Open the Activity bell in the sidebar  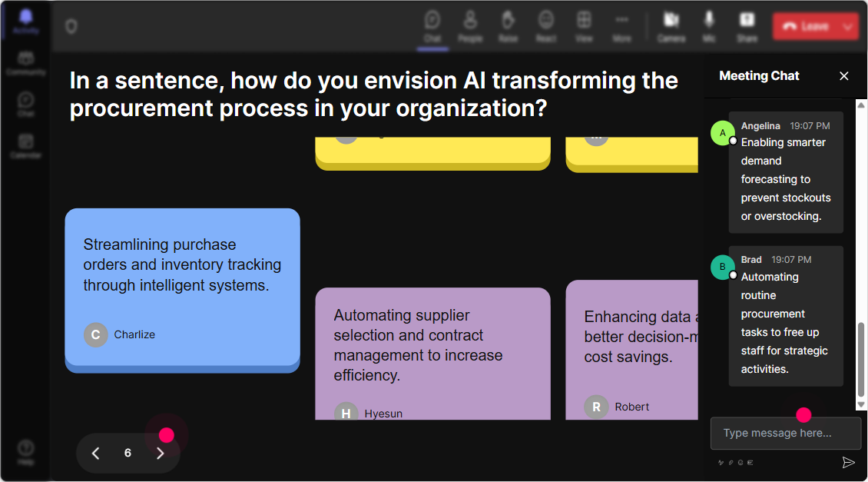[x=25, y=22]
